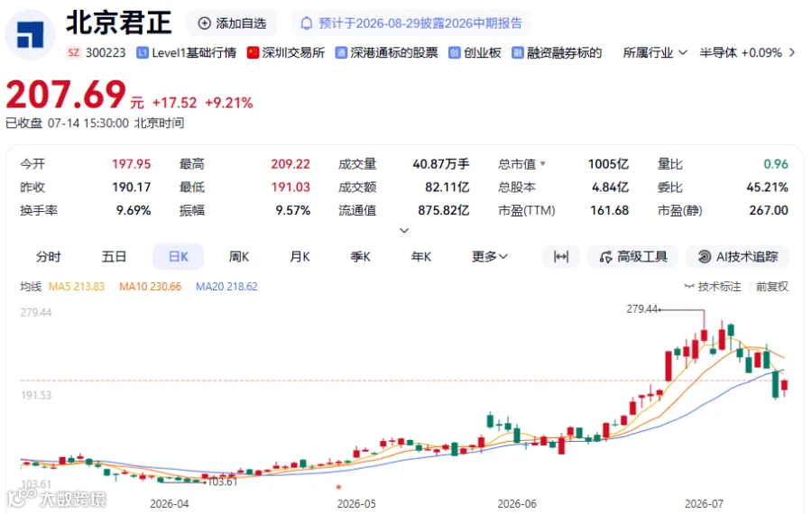The image size is (812, 514).
Task: Click the 最低 value 191.03
Action: (291, 187)
